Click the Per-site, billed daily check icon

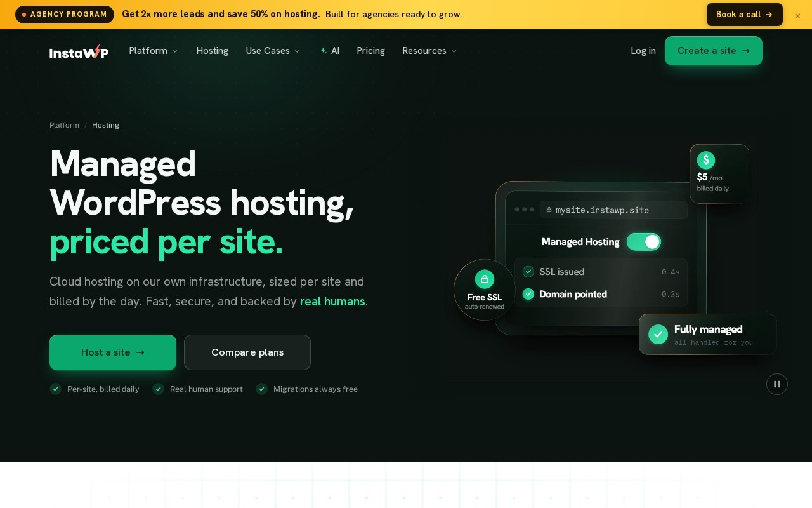pos(56,389)
